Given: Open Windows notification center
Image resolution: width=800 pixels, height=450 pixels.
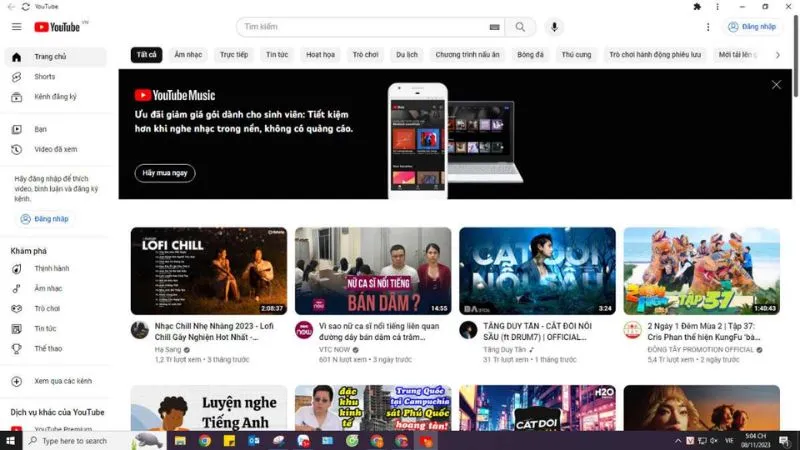Looking at the screenshot, I should coord(784,441).
